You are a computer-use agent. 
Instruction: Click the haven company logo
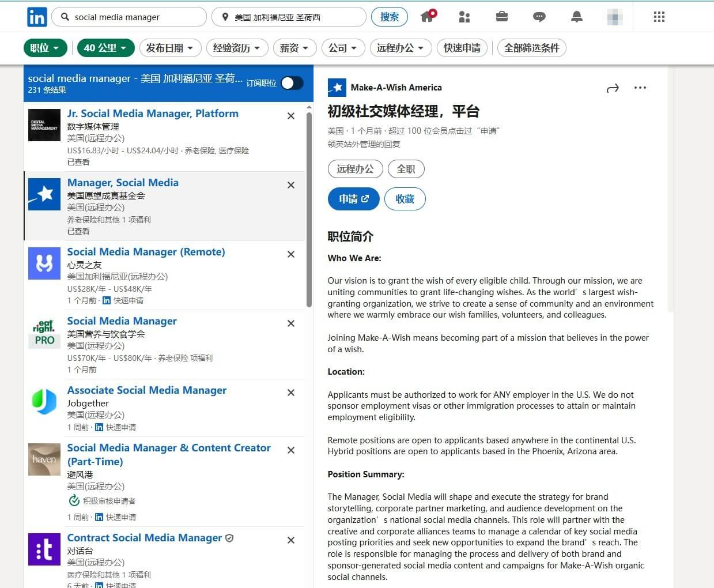44,459
